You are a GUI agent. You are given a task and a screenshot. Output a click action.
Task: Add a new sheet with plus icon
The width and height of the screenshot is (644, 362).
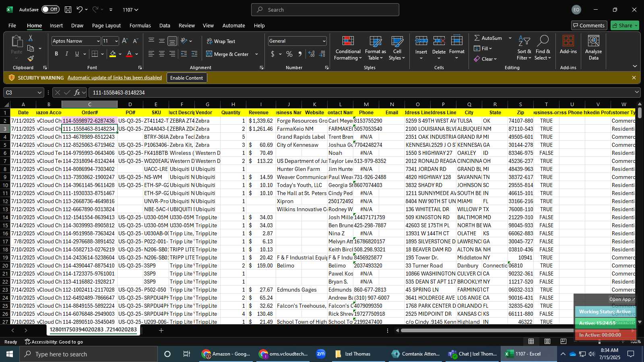(161, 330)
